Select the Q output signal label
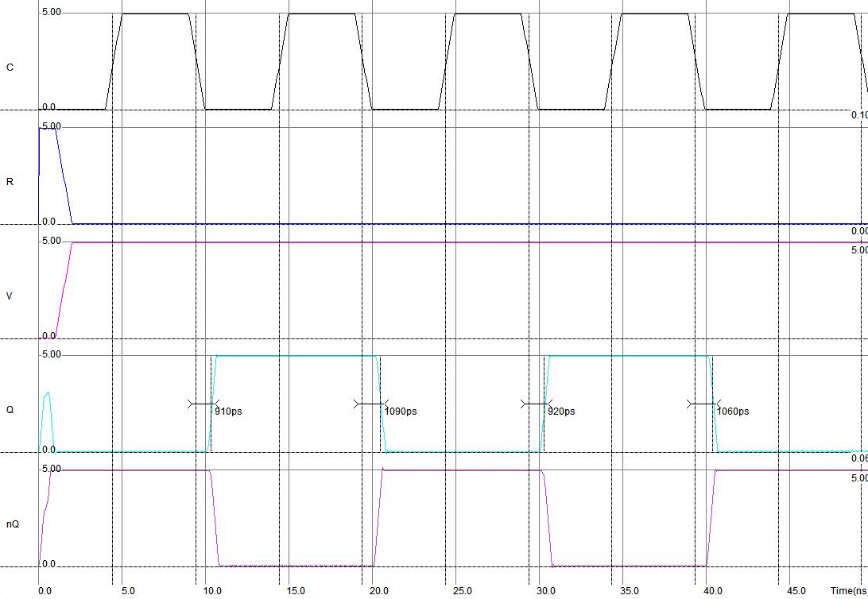This screenshot has height=599, width=868. [x=10, y=410]
